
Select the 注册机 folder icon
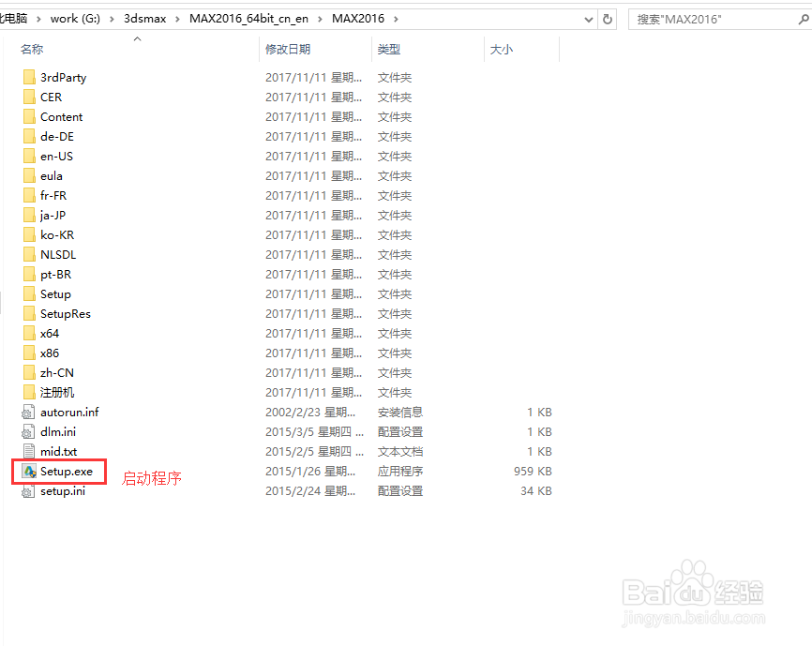(x=29, y=392)
